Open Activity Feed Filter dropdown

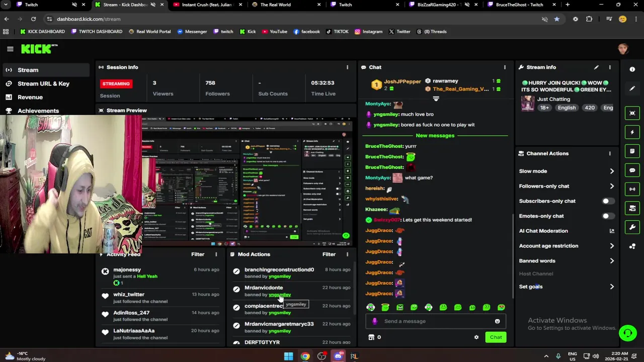(198, 254)
